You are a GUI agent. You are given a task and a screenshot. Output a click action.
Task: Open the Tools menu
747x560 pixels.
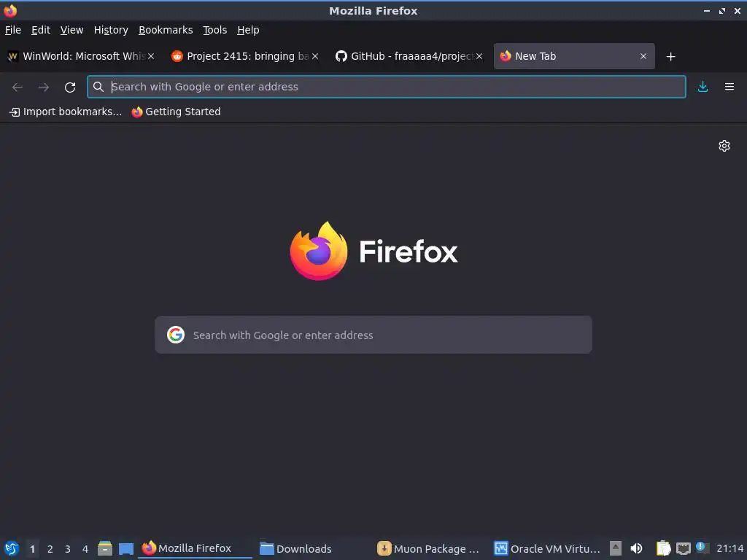(x=215, y=30)
